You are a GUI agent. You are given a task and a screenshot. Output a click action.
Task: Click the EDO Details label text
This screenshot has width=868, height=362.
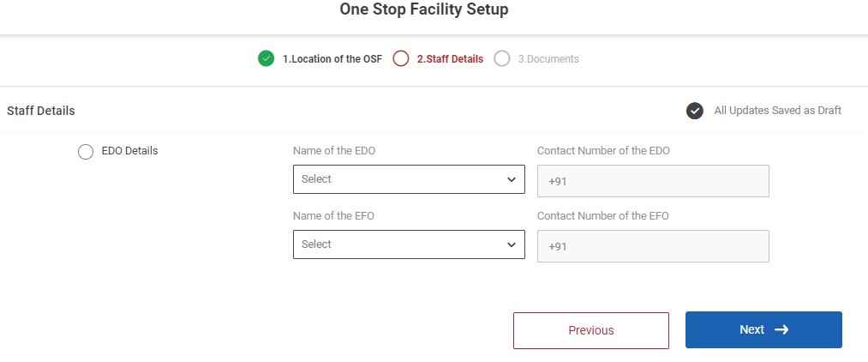coord(129,151)
